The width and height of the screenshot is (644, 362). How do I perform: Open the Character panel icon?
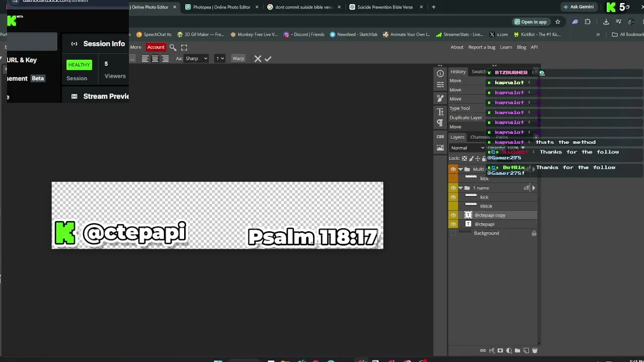coord(440,111)
